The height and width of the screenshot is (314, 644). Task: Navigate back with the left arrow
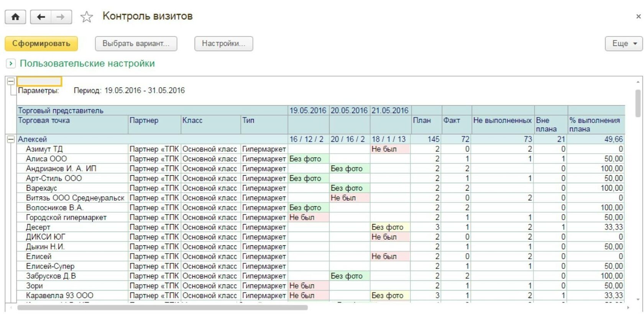pyautogui.click(x=41, y=17)
